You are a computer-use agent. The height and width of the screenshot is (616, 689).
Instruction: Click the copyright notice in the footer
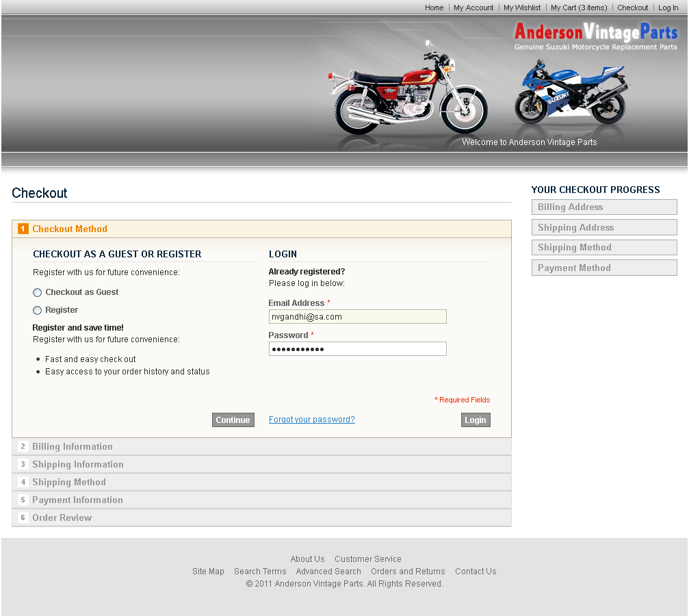[344, 583]
